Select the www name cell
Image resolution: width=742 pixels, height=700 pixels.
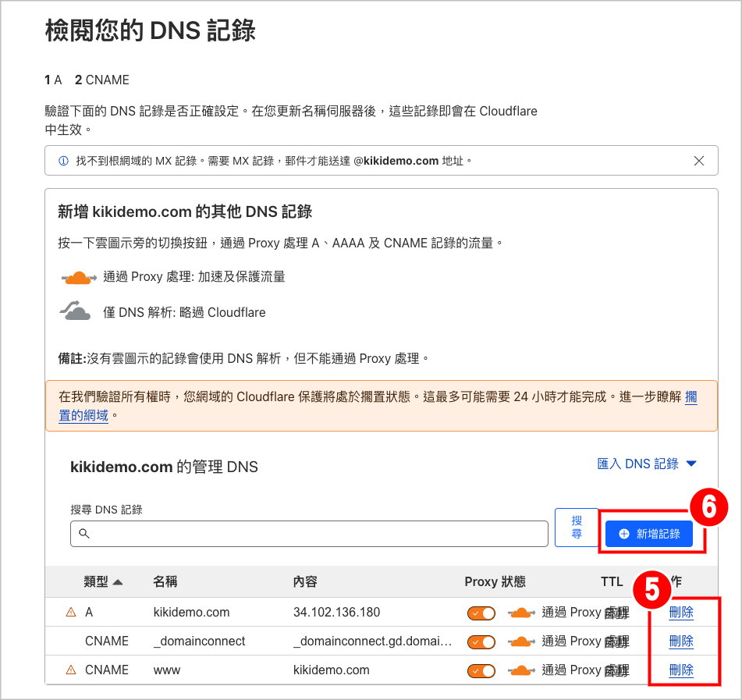166,670
